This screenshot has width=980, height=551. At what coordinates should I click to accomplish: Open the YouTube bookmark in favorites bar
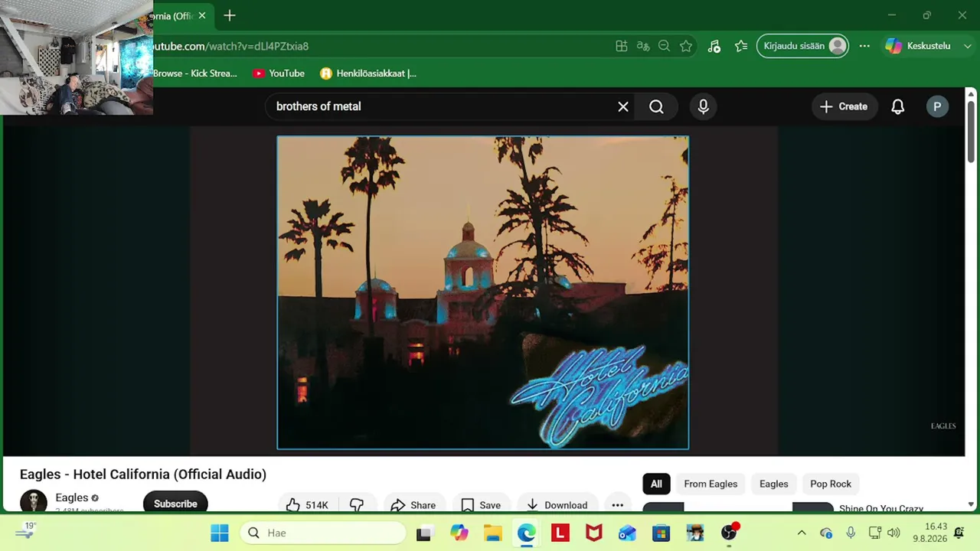pyautogui.click(x=279, y=73)
